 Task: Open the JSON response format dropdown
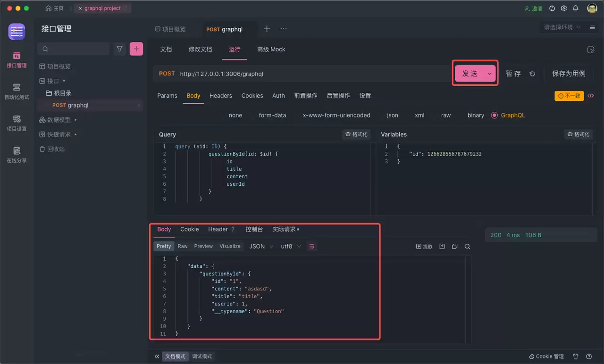261,246
